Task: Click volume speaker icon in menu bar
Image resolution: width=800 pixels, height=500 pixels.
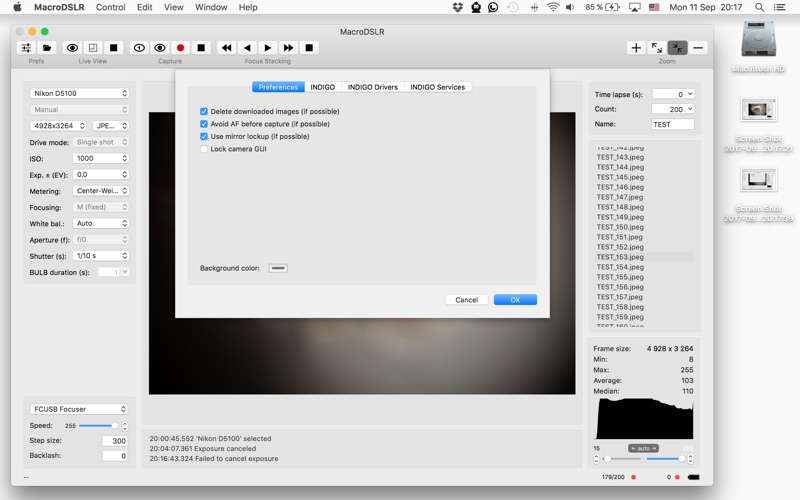Action: pyautogui.click(x=570, y=7)
